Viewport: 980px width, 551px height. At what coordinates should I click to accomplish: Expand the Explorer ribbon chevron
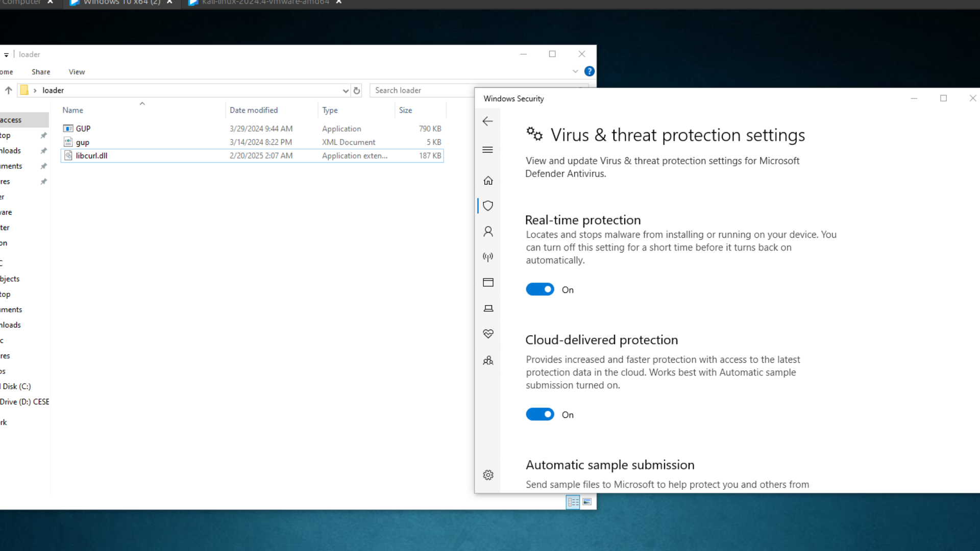[575, 71]
